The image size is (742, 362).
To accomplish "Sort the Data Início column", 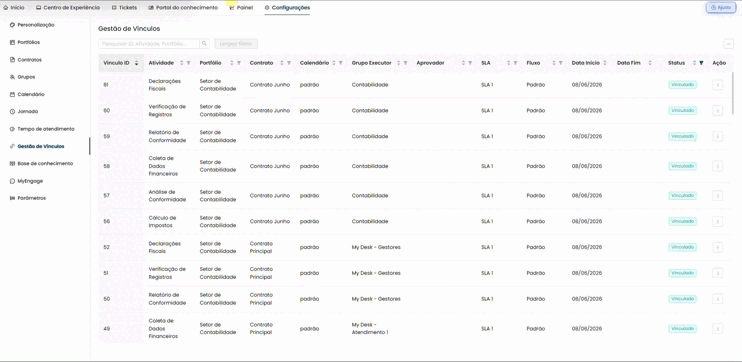I will tap(604, 63).
